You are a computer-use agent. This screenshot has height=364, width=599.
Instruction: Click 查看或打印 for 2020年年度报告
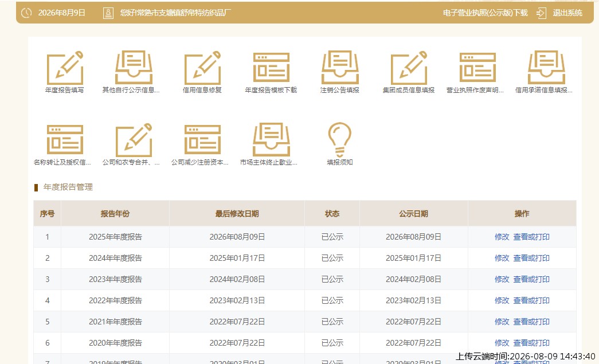tap(531, 343)
